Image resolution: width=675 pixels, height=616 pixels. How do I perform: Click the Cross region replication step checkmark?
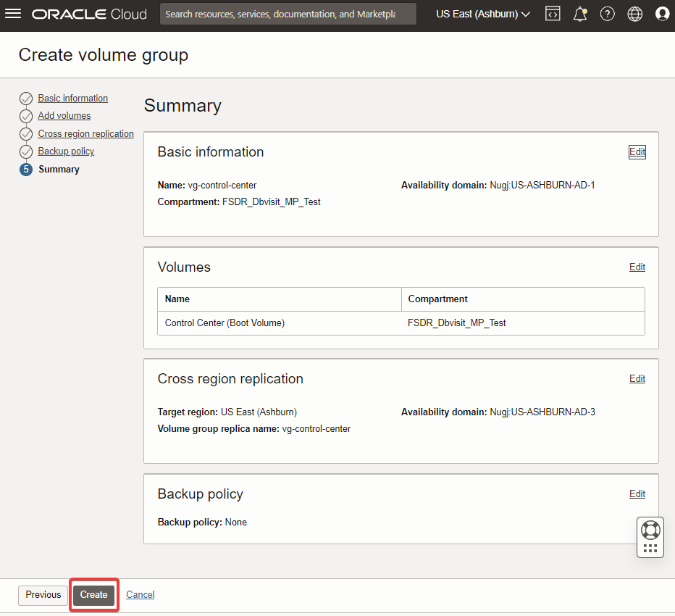(x=26, y=134)
